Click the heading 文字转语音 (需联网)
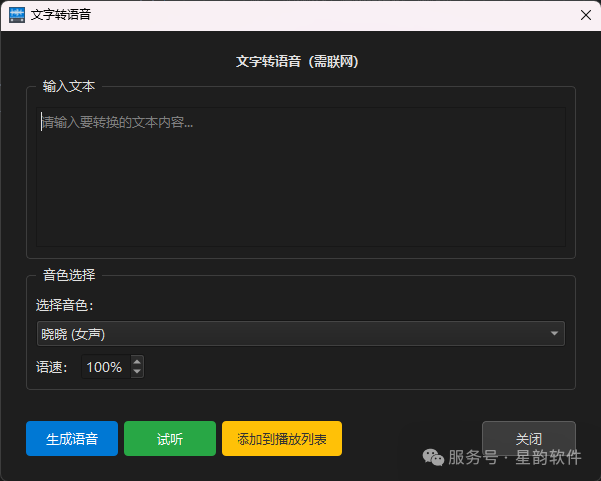This screenshot has width=601, height=481. point(297,61)
